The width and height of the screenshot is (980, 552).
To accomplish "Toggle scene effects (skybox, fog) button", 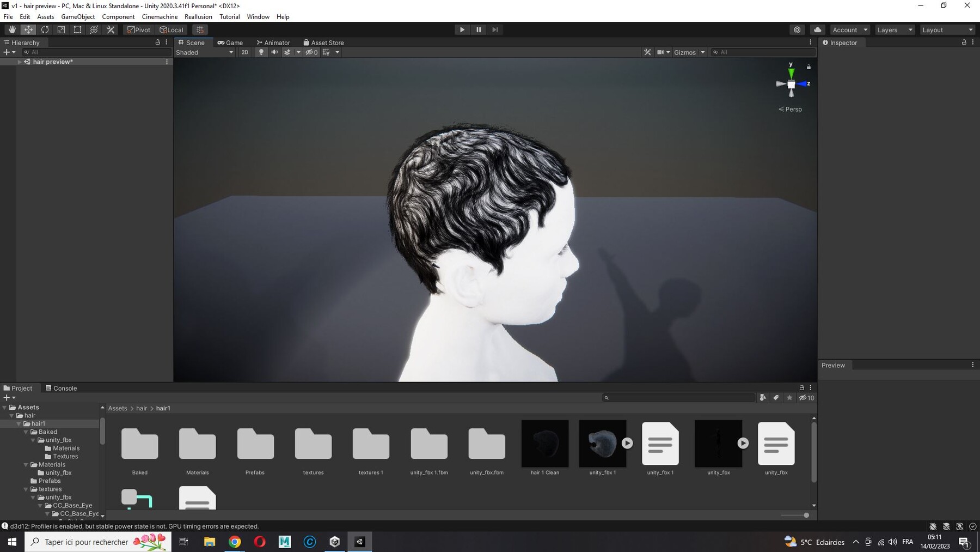I will [x=287, y=52].
